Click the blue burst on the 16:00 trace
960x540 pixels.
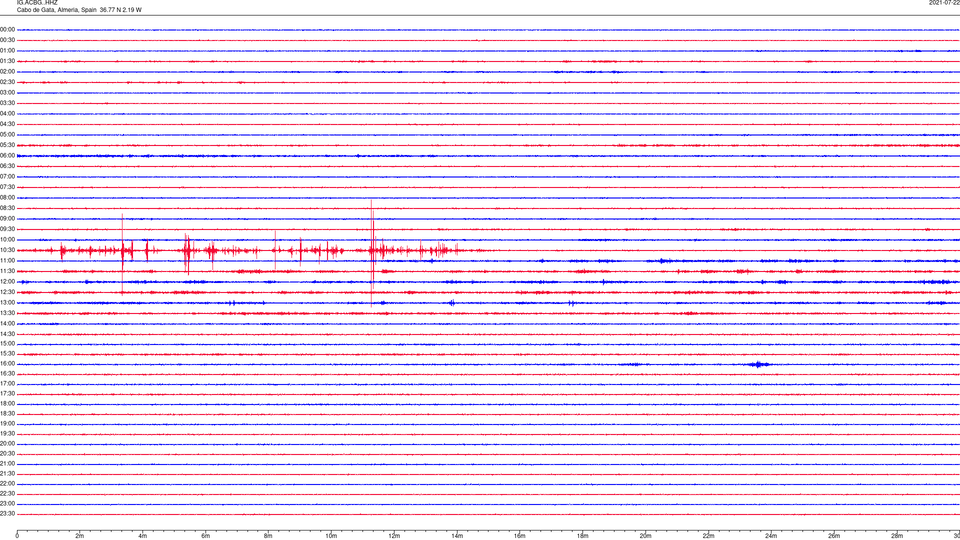759,364
